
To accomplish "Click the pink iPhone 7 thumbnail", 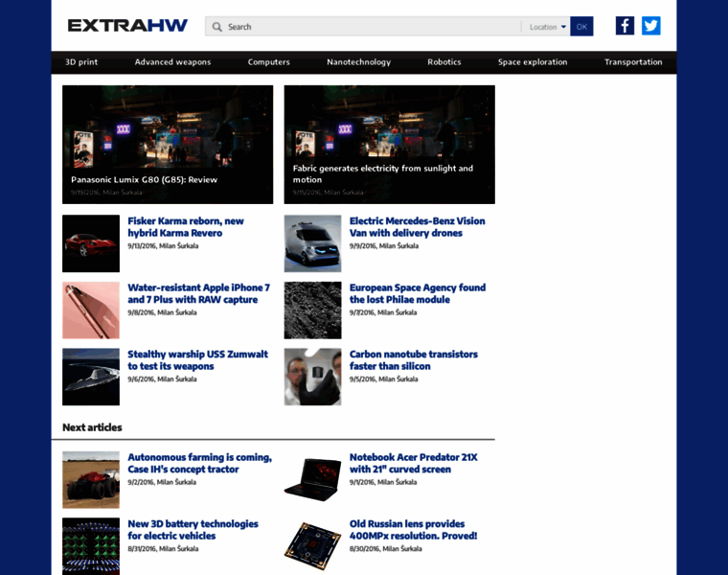I will point(91,310).
